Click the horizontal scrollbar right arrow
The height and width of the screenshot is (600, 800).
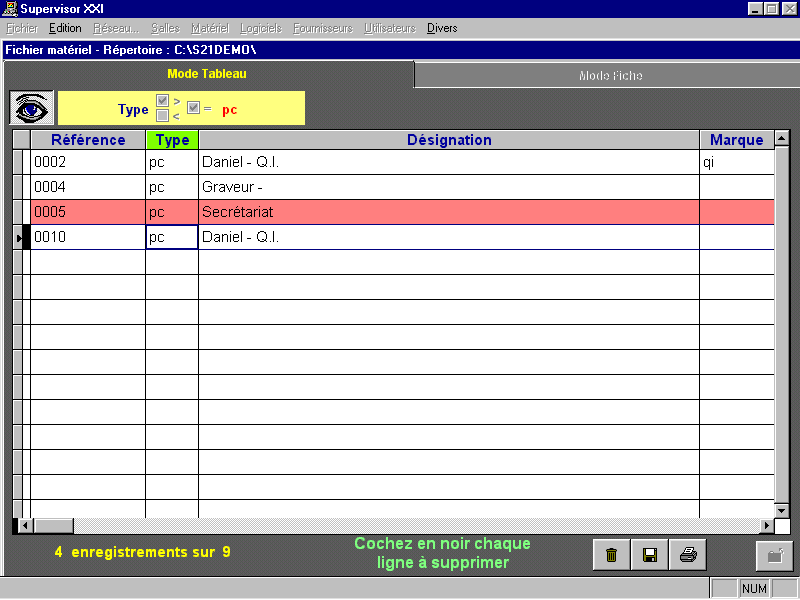tap(766, 526)
